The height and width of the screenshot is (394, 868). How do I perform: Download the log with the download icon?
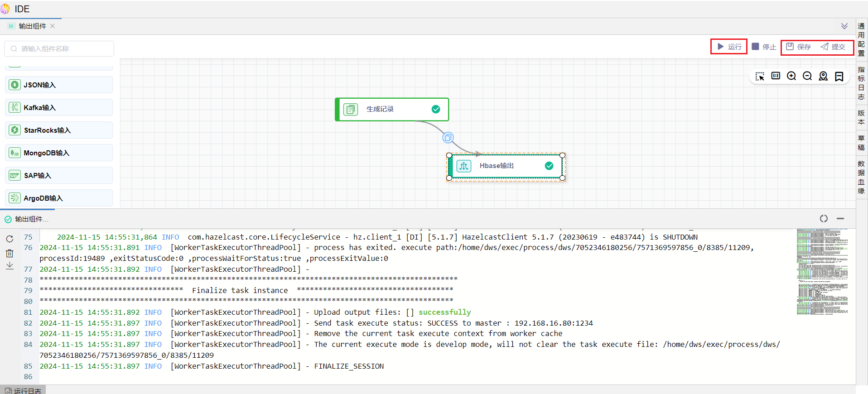click(x=10, y=266)
